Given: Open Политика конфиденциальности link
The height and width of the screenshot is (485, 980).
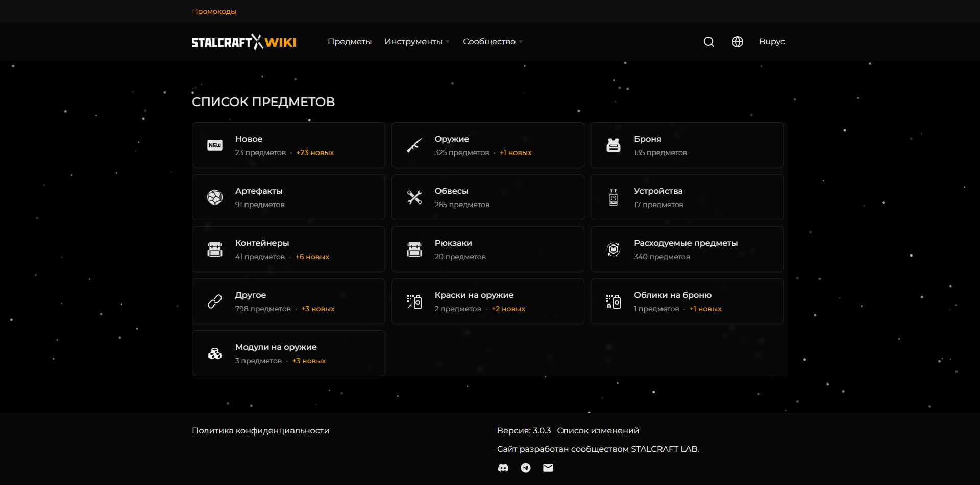Looking at the screenshot, I should pyautogui.click(x=260, y=430).
